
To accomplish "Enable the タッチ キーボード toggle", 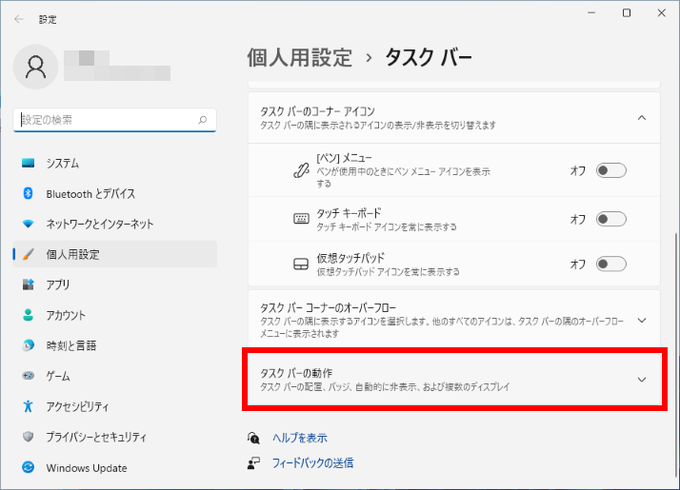I will coord(611,219).
